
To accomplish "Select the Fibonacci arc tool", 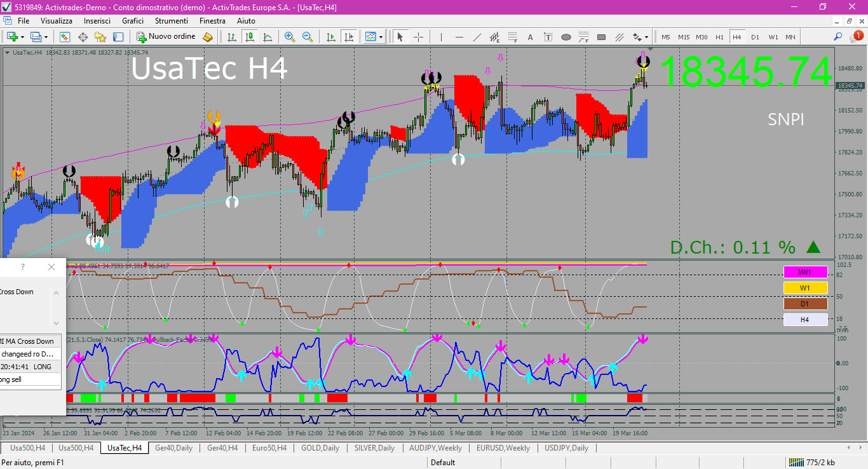I will tap(583, 37).
